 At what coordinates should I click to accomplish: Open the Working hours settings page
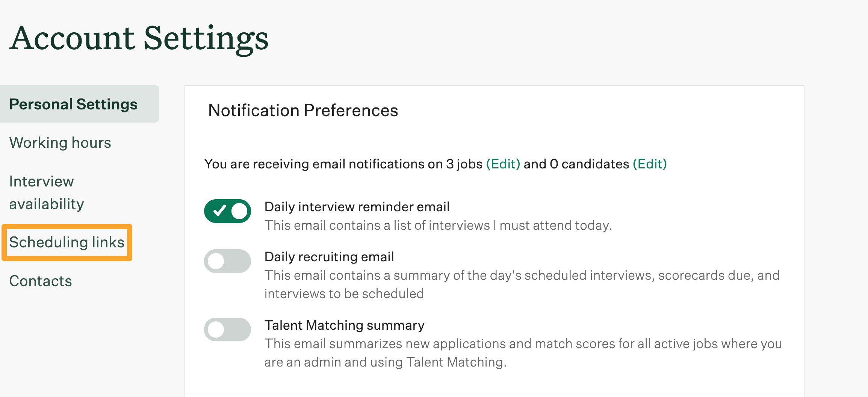(60, 143)
